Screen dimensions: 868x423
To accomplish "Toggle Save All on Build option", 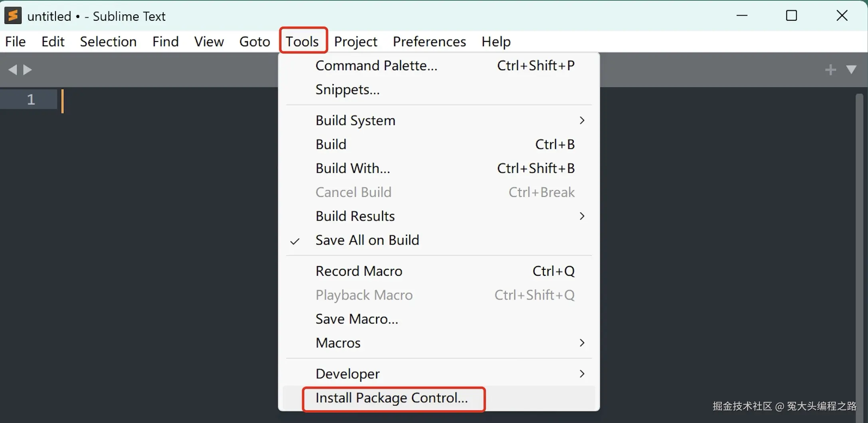I will (x=367, y=240).
